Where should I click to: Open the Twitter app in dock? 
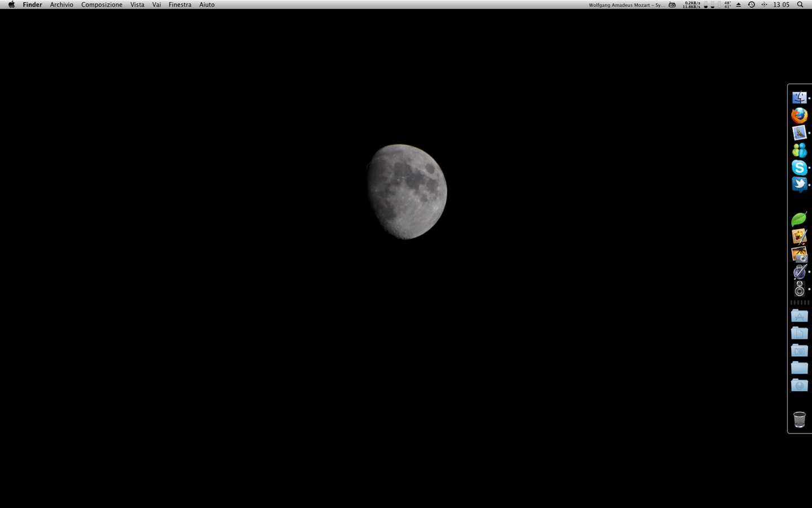(799, 185)
